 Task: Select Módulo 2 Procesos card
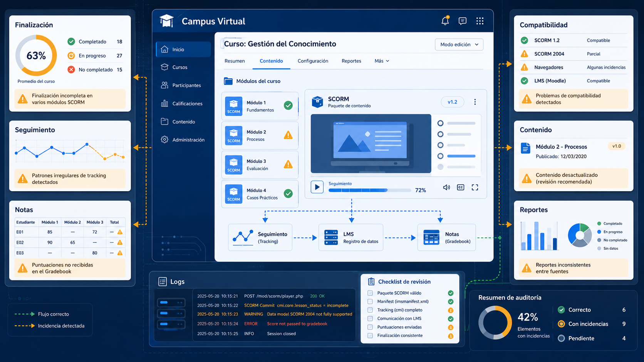(x=260, y=135)
